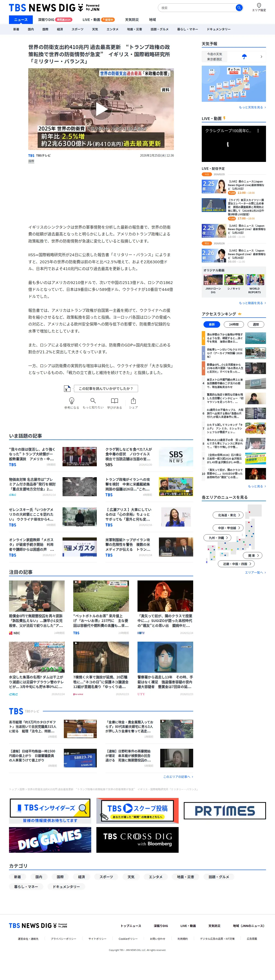Click the blue search magnifier button
This screenshot has height=980, width=275.
pos(239,8)
